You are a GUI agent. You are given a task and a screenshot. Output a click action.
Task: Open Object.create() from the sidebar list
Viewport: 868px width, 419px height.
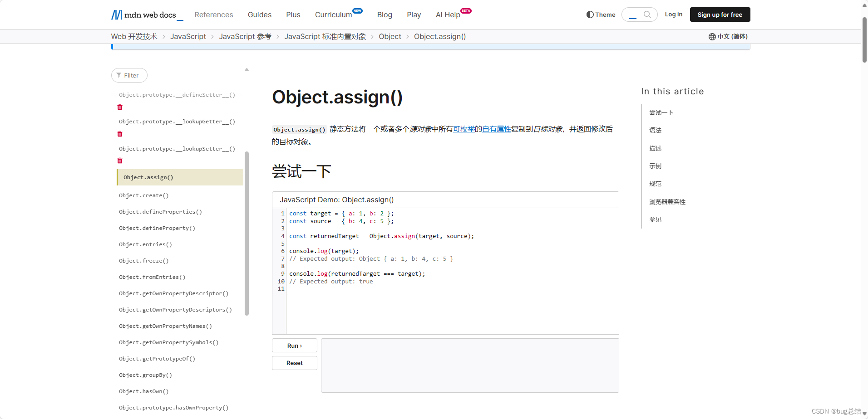click(144, 195)
